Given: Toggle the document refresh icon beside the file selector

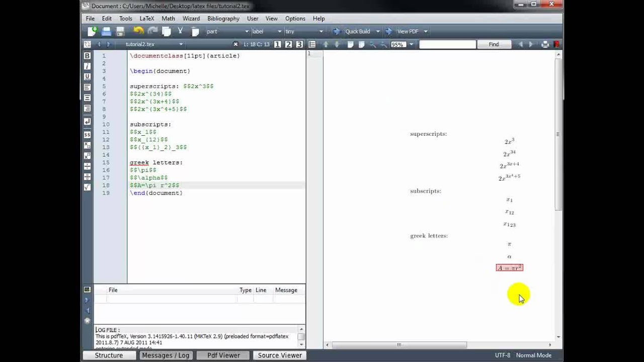Looking at the screenshot, I should (87, 44).
